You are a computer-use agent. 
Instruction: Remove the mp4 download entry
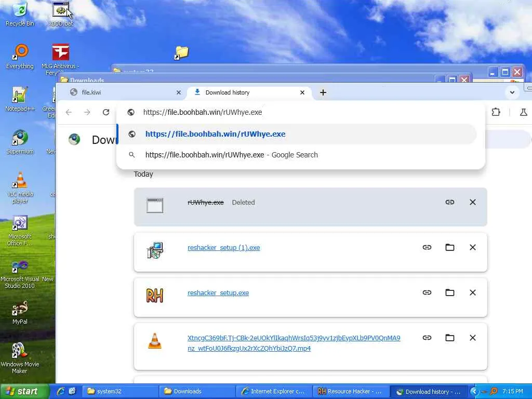473,338
